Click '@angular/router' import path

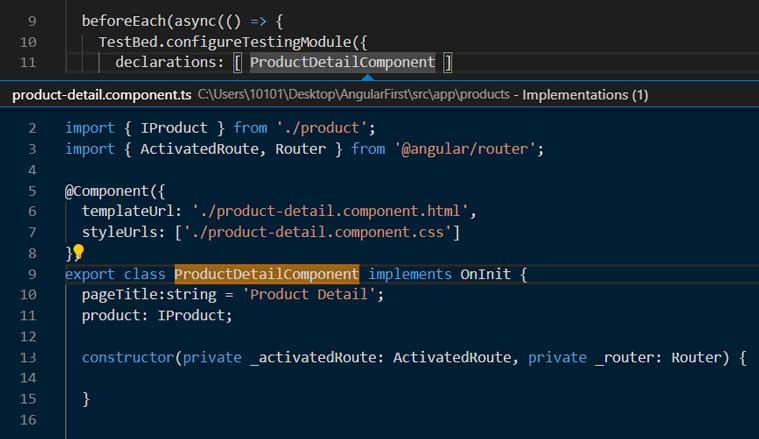tap(466, 149)
